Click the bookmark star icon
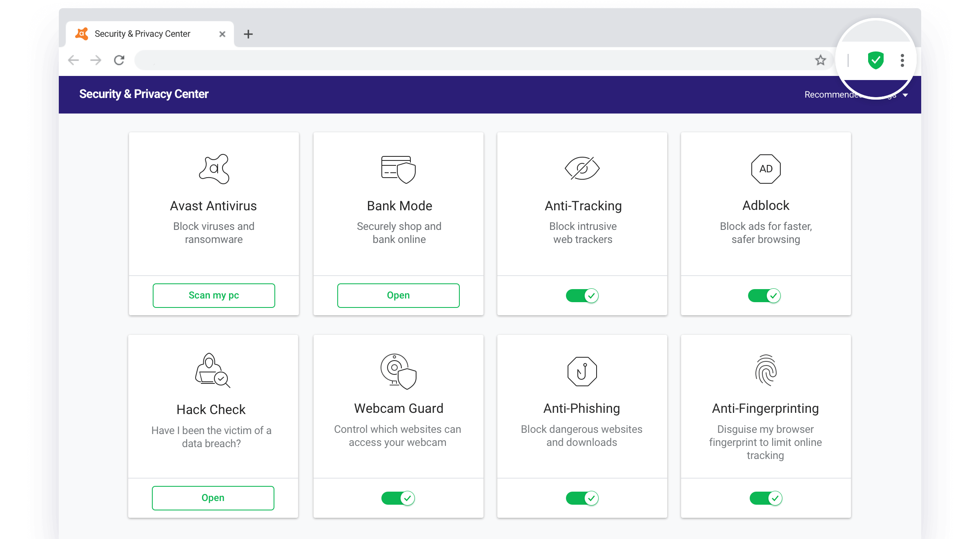This screenshot has height=539, width=980. [x=820, y=60]
